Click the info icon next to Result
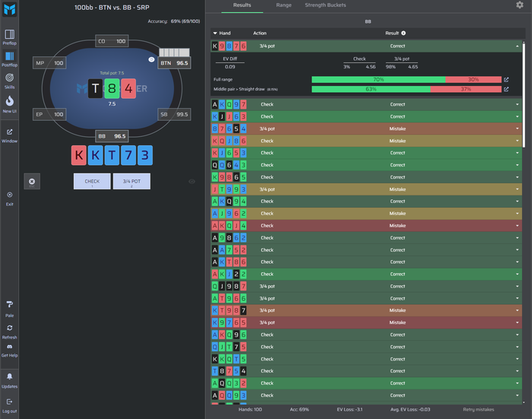The image size is (532, 419). 404,33
